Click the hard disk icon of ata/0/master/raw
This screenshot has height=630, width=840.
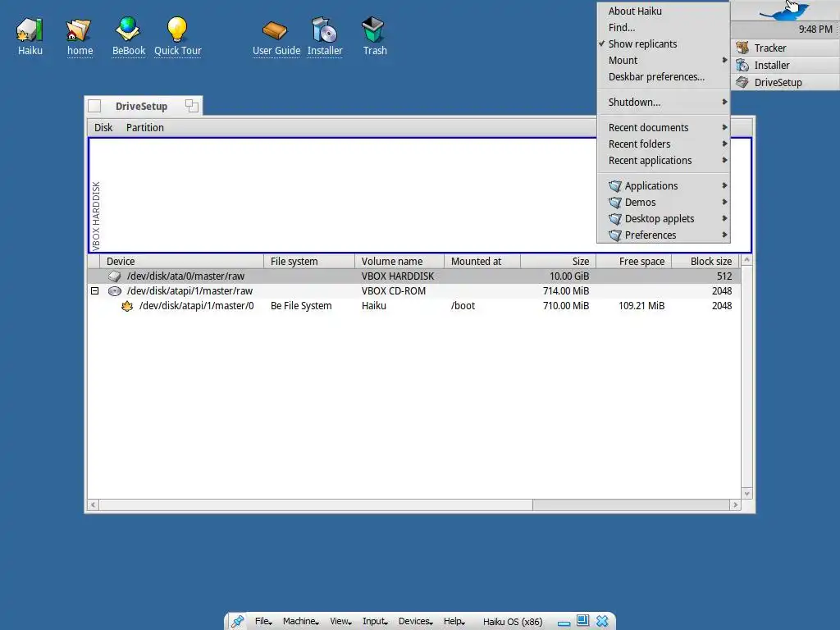pyautogui.click(x=115, y=276)
